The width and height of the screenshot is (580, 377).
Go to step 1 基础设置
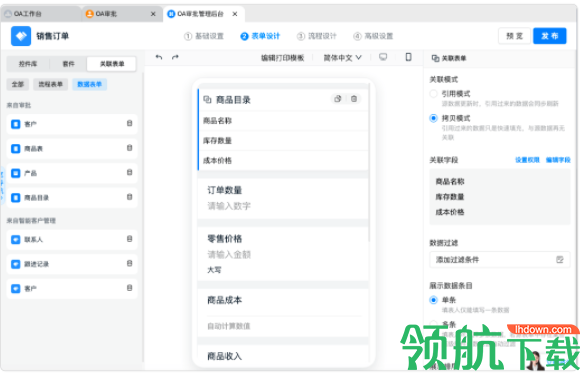(x=204, y=36)
